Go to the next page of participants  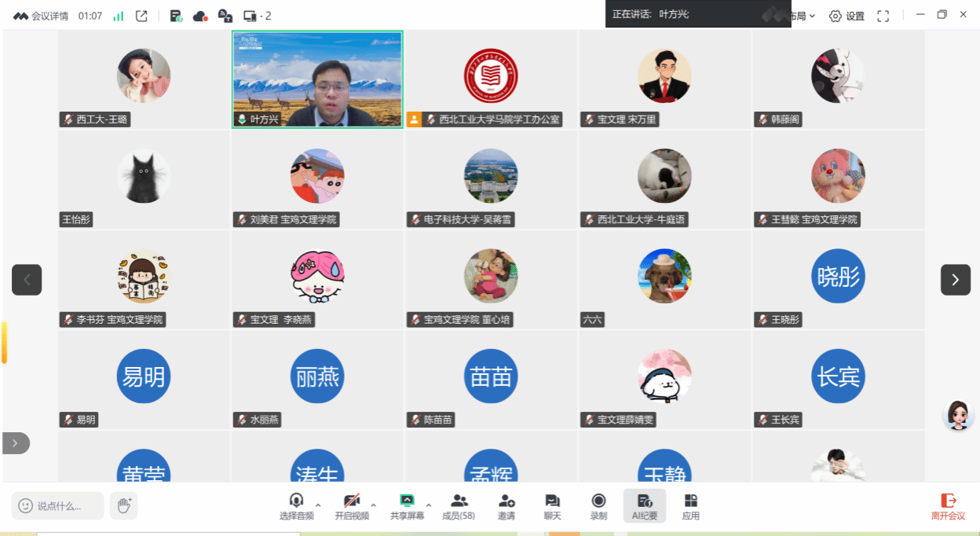pyautogui.click(x=955, y=280)
